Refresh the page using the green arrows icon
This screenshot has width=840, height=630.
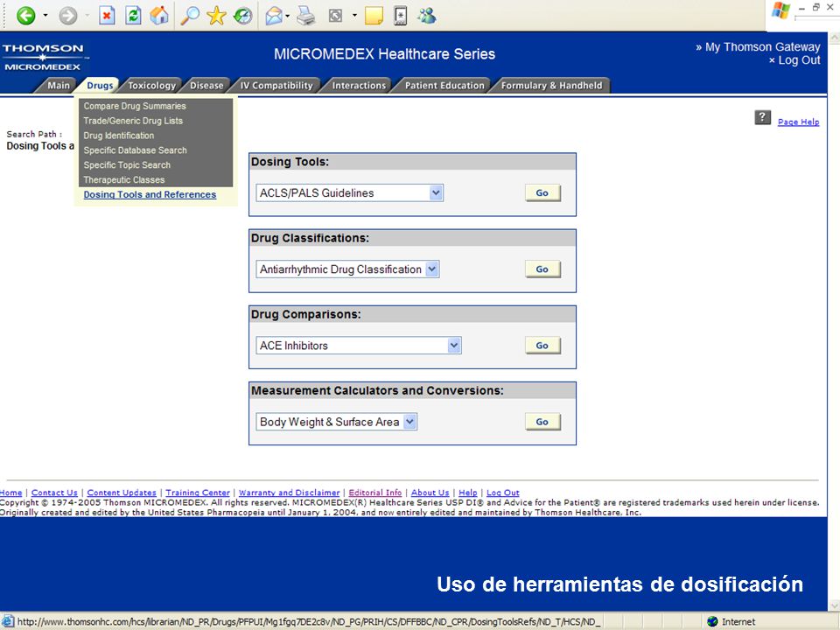coord(133,16)
